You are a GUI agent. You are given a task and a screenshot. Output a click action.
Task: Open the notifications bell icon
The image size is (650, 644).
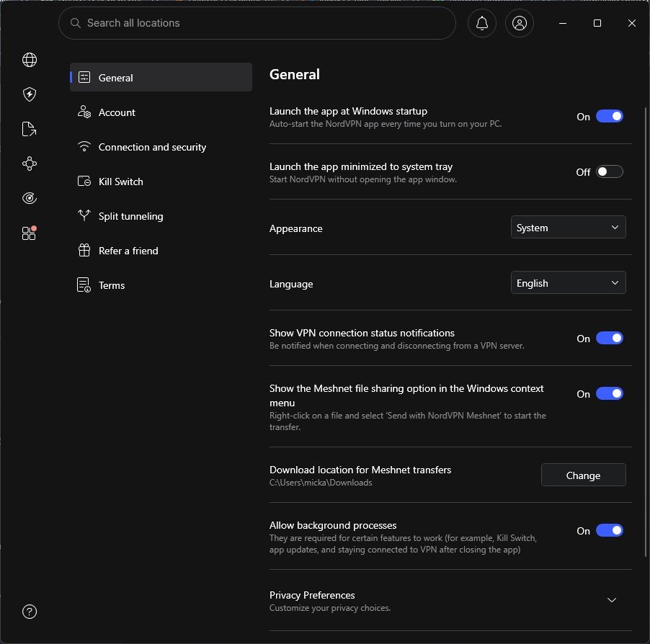(x=481, y=23)
